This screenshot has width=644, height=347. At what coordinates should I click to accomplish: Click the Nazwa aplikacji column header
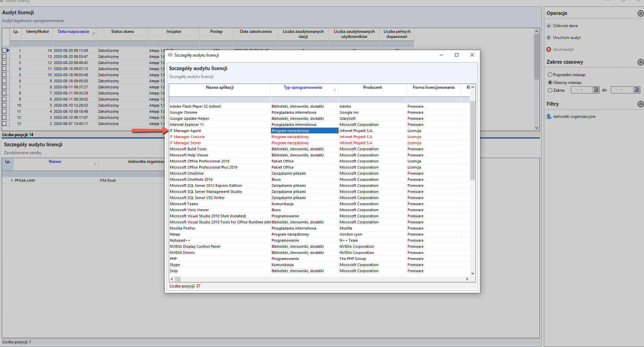point(220,87)
